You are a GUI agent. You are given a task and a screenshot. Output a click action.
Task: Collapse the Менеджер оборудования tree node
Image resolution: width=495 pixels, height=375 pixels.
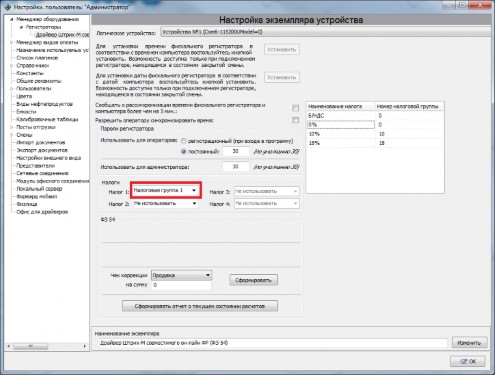point(12,19)
